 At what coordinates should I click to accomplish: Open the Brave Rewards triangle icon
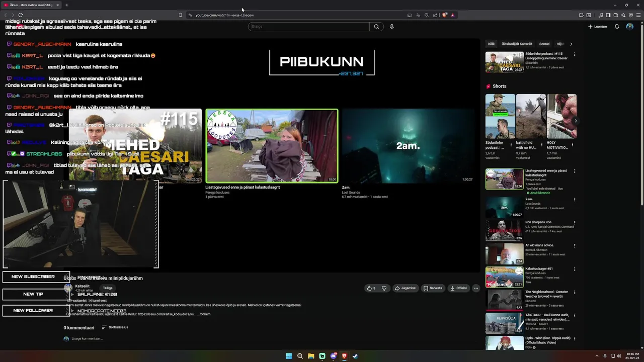(453, 15)
